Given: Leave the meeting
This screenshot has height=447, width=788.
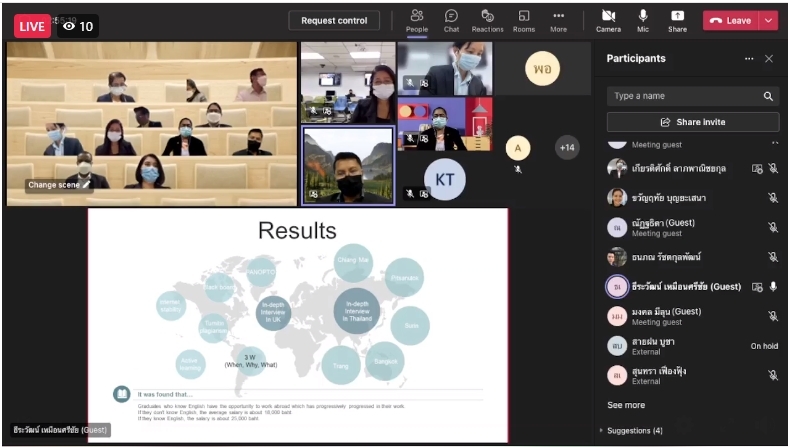Looking at the screenshot, I should pyautogui.click(x=731, y=21).
